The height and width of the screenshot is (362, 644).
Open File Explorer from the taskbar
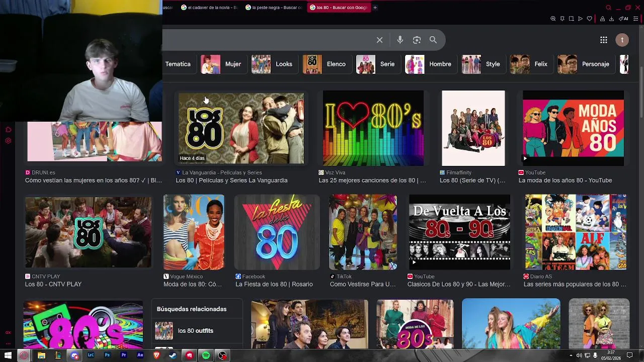[41, 355]
